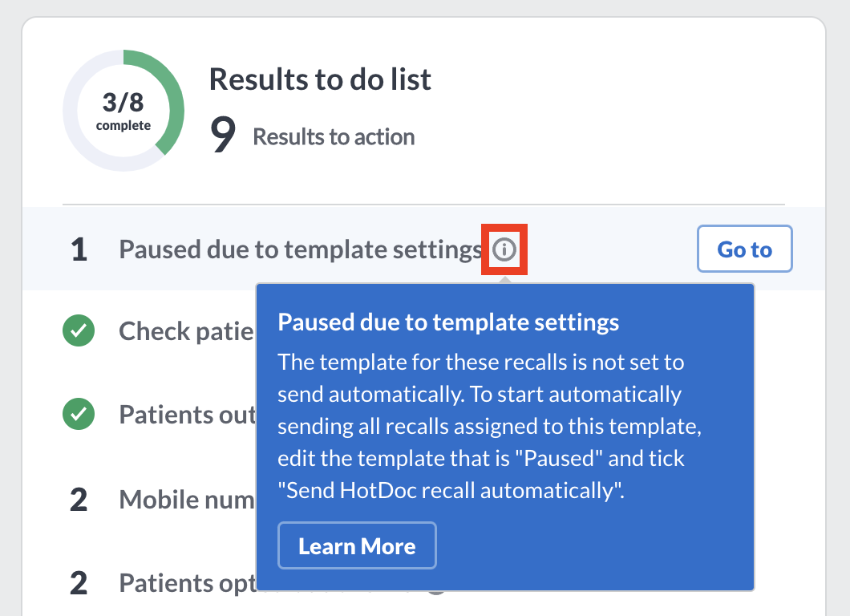
Task: Click the 3/8 complete text inside ring
Action: [x=123, y=111]
